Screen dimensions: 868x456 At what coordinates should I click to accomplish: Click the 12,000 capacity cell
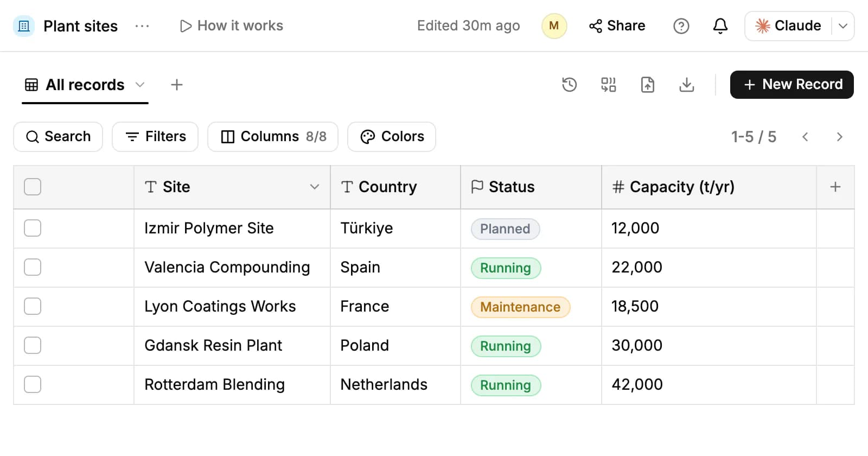(x=709, y=229)
